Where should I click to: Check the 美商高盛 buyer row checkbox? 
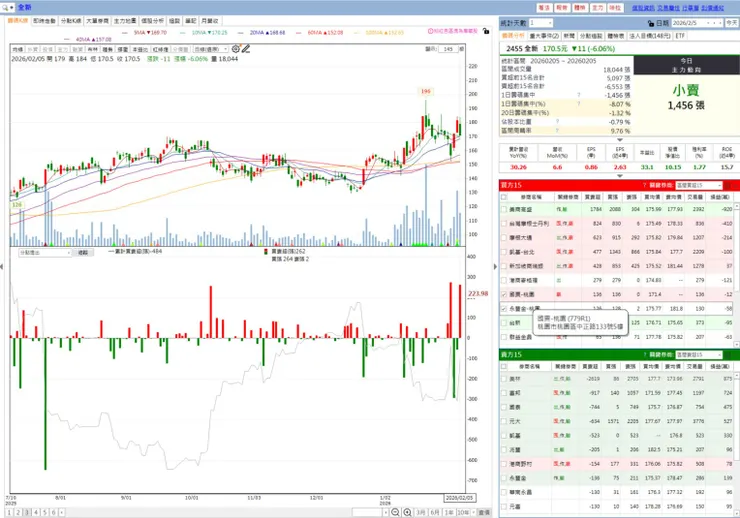pyautogui.click(x=504, y=209)
